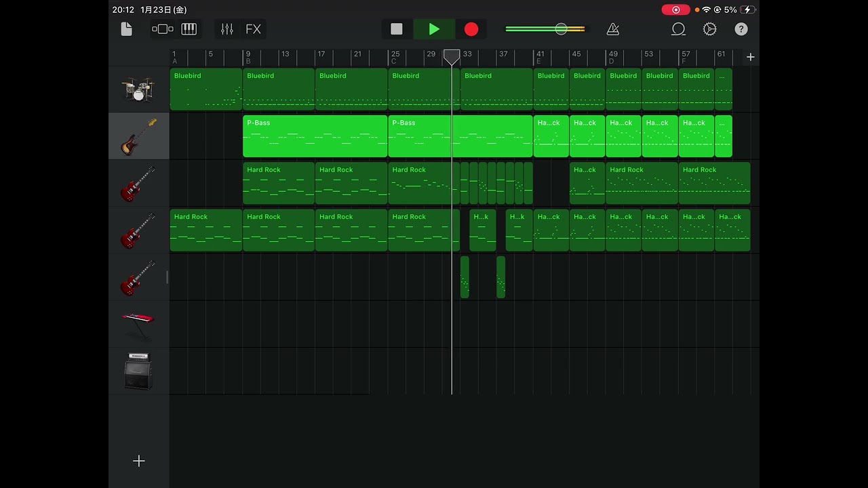Image resolution: width=868 pixels, height=488 pixels.
Task: Select short region at bar 37 on fifth track
Action: click(x=500, y=277)
